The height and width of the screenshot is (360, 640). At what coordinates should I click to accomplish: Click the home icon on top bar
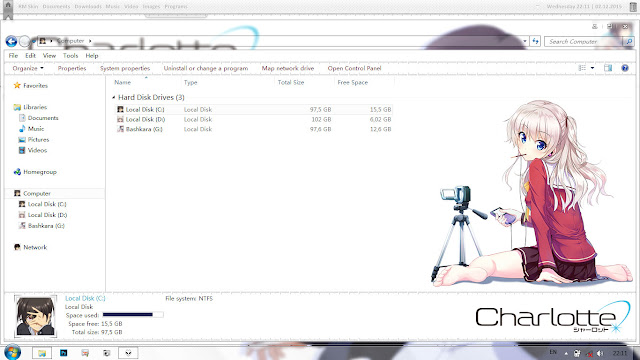(x=8, y=6)
